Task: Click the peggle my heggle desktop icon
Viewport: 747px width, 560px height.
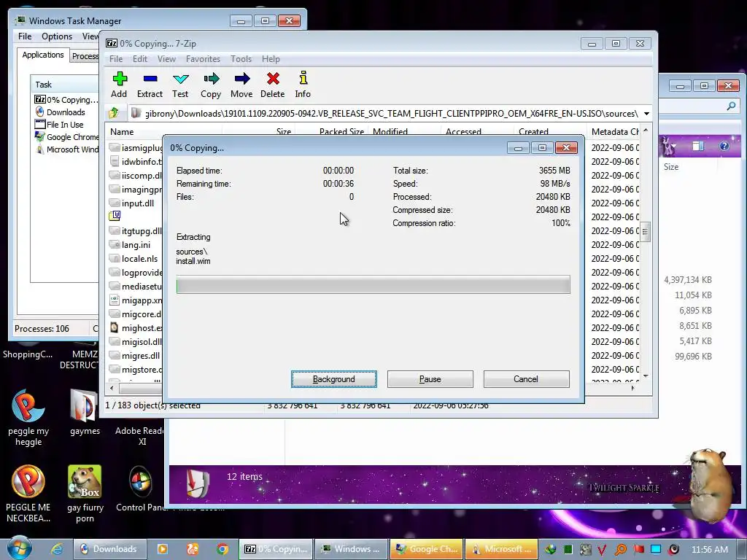Action: click(x=28, y=419)
